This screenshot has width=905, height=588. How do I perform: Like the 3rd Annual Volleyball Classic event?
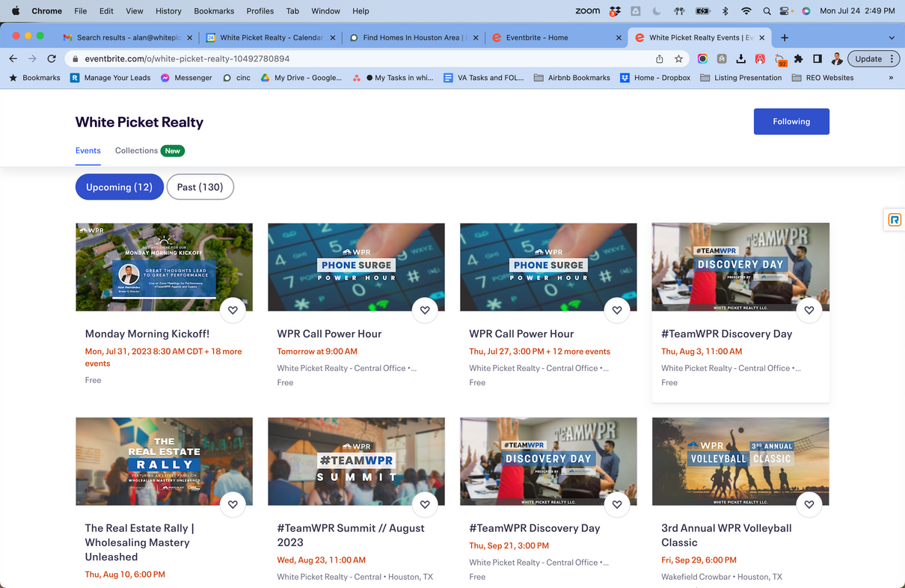(x=809, y=504)
